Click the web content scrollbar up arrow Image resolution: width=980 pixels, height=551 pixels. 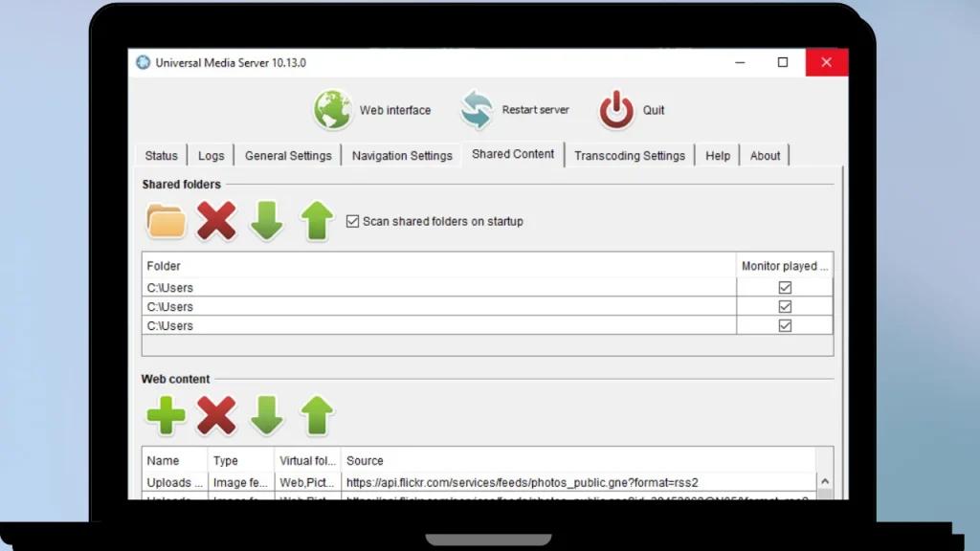pos(825,481)
